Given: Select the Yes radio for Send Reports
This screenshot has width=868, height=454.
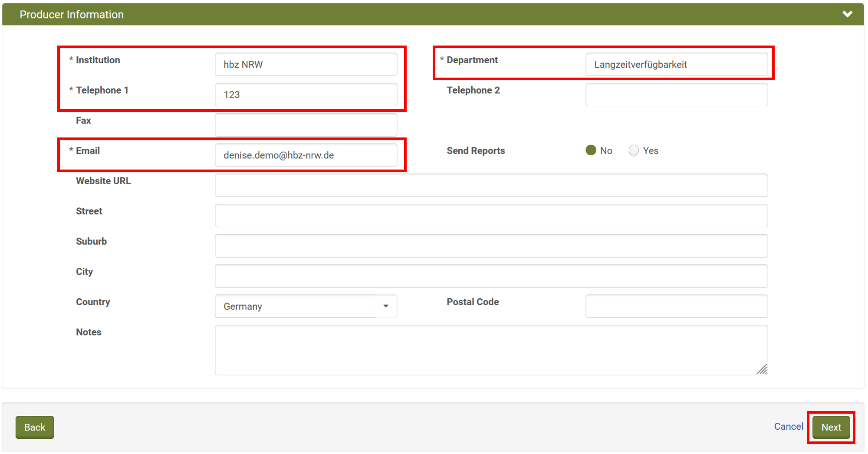Looking at the screenshot, I should pos(634,150).
